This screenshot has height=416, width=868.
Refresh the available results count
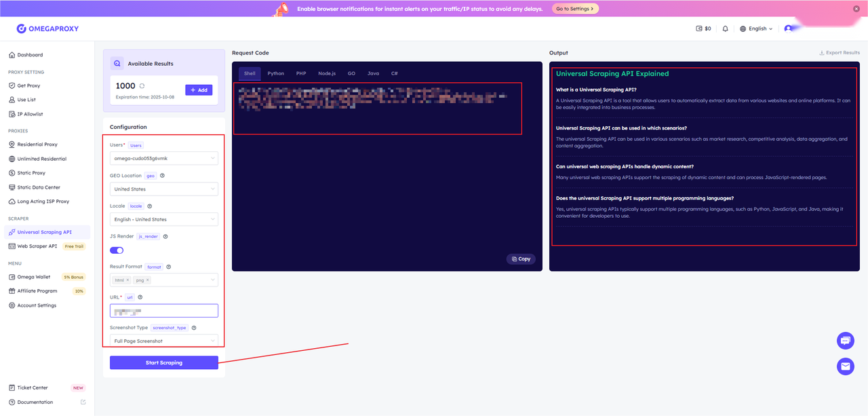(142, 86)
